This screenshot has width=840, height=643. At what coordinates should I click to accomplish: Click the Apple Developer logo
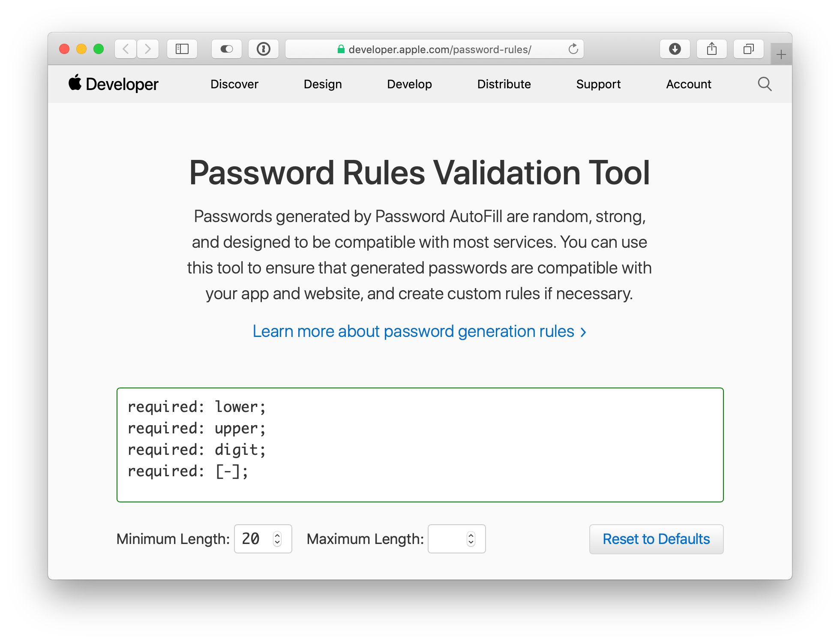[113, 84]
